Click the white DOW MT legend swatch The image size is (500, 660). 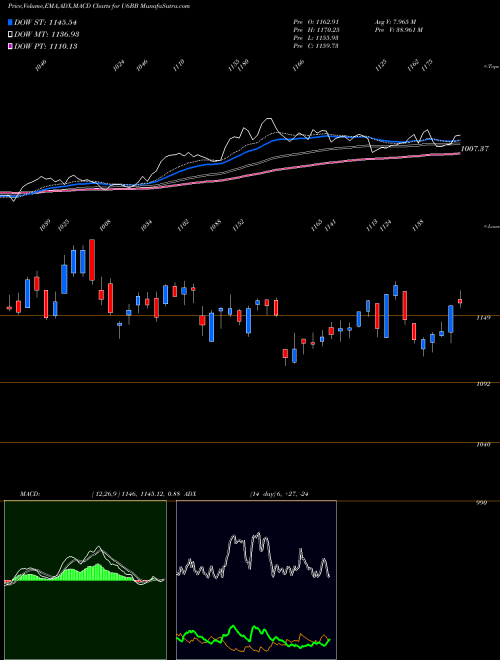(x=10, y=34)
